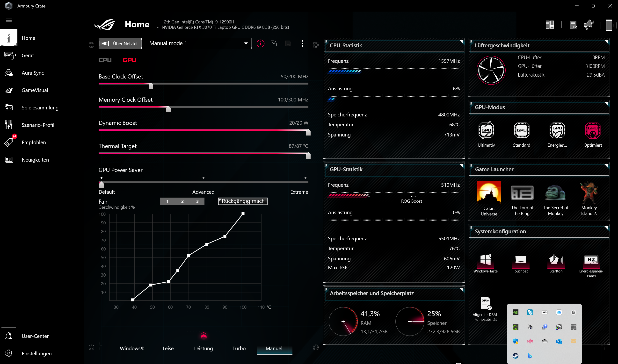Select the Turbo operating mode
The width and height of the screenshot is (618, 364).
click(239, 348)
